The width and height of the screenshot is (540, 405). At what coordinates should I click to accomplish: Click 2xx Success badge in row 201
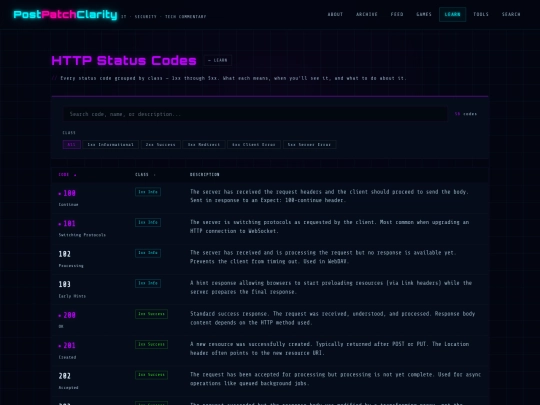(x=151, y=344)
